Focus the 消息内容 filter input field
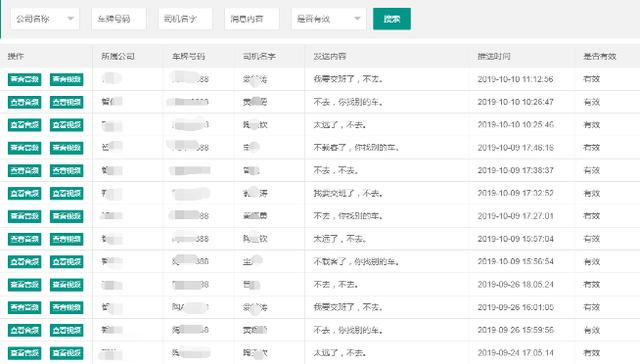 (252, 19)
